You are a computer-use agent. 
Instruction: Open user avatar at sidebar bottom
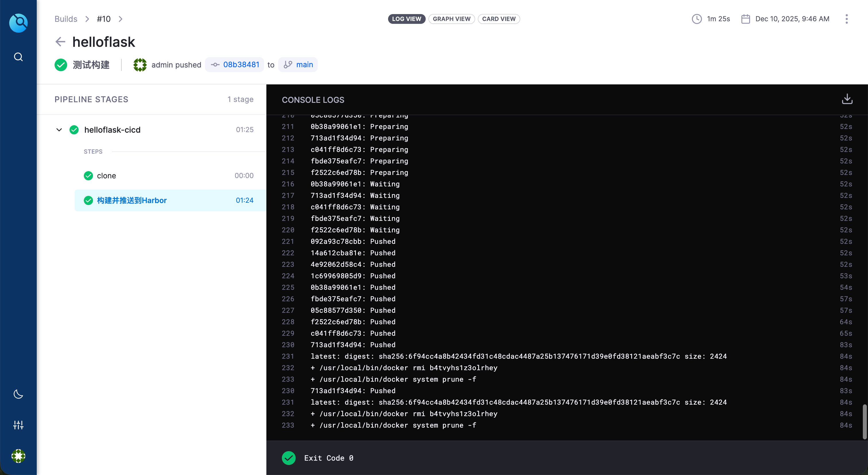point(18,456)
